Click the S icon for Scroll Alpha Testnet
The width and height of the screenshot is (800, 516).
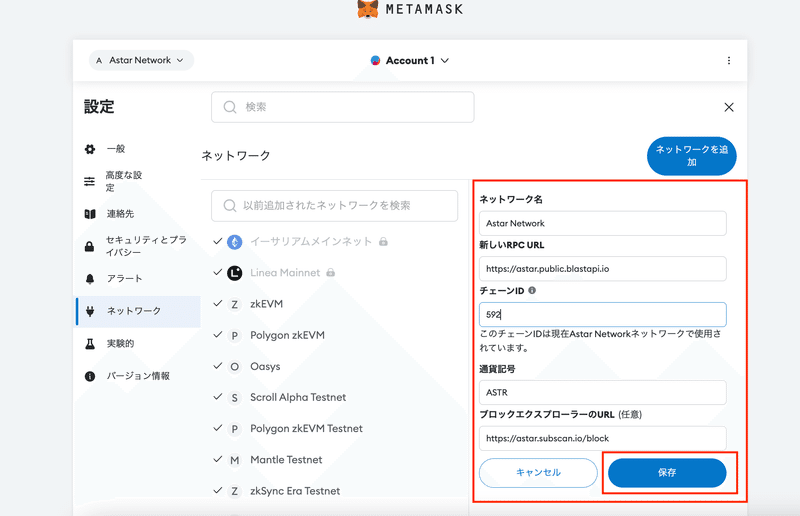[235, 398]
